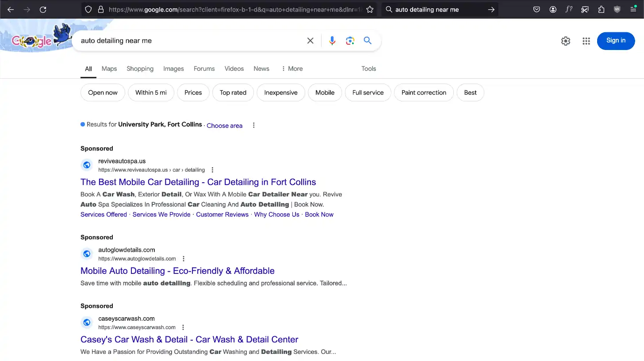Switch to the Shopping tab
Screen dimensions: 644x361
[x=140, y=69]
